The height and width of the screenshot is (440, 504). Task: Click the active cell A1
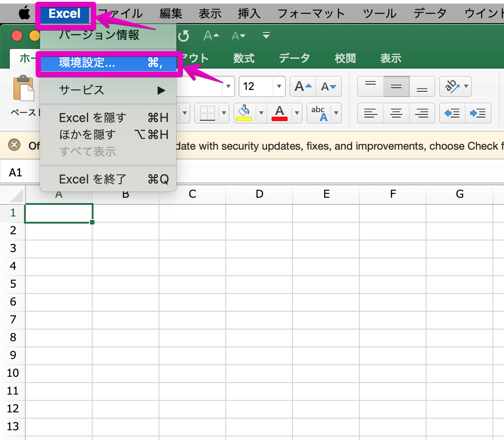[59, 213]
